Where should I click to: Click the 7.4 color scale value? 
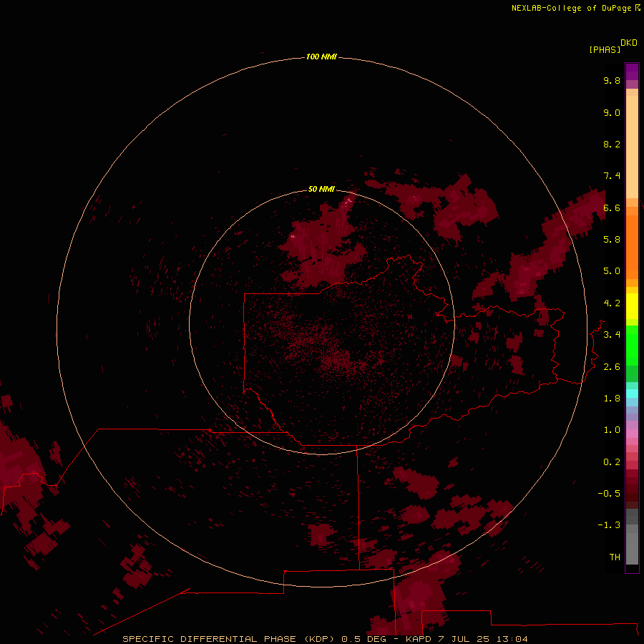[612, 176]
